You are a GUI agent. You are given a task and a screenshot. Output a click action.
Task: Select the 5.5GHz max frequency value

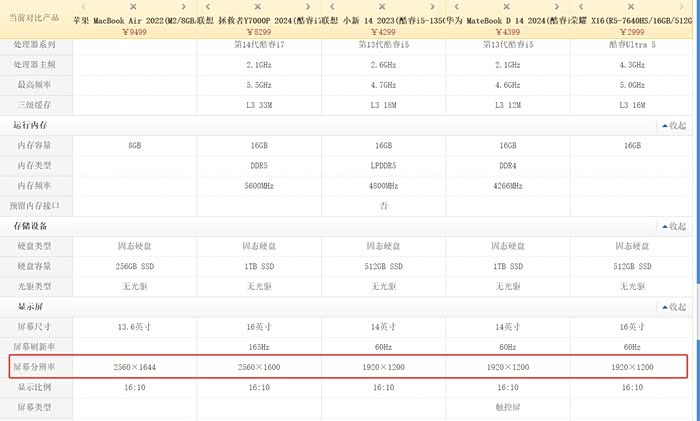pyautogui.click(x=259, y=85)
